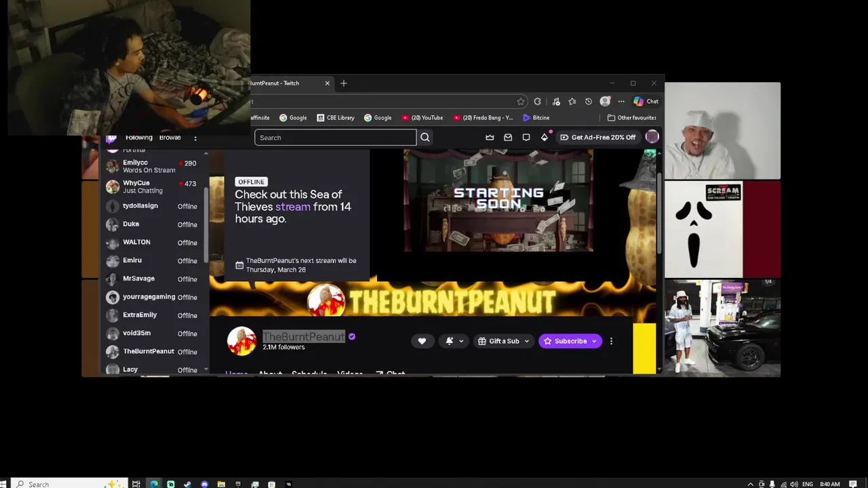Click the About channel tab
This screenshot has height=488, width=868.
point(270,373)
